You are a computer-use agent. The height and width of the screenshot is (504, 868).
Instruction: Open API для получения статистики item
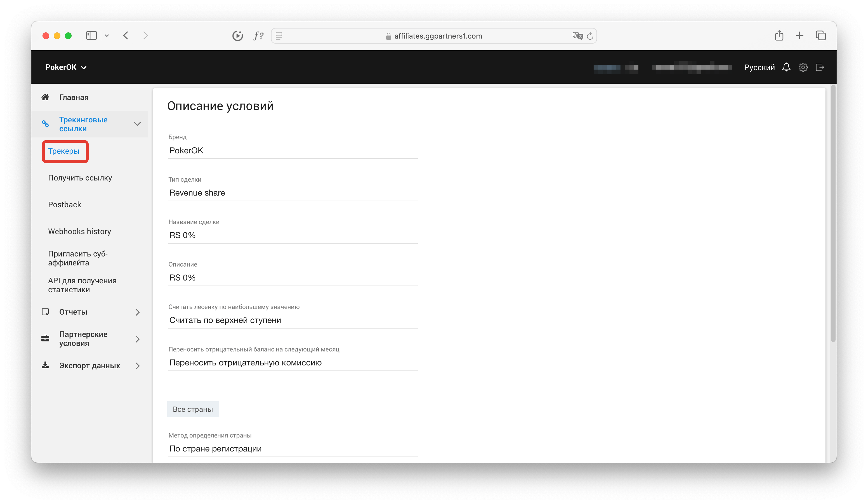pyautogui.click(x=82, y=285)
